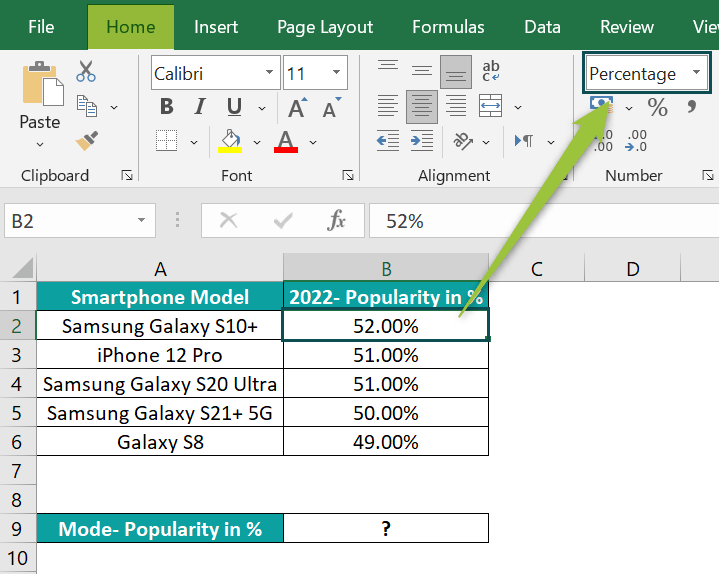The width and height of the screenshot is (719, 574).
Task: Click the Wrap Text icon
Action: coord(491,72)
